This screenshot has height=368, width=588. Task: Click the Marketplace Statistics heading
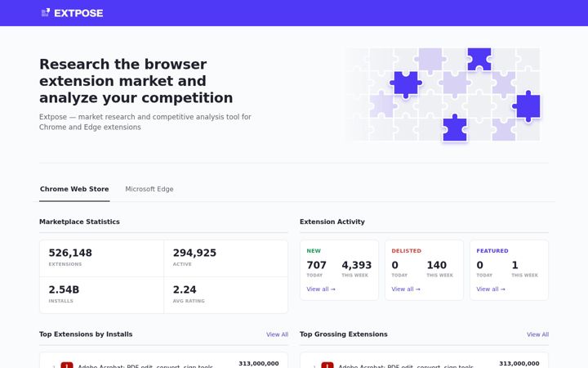(79, 222)
